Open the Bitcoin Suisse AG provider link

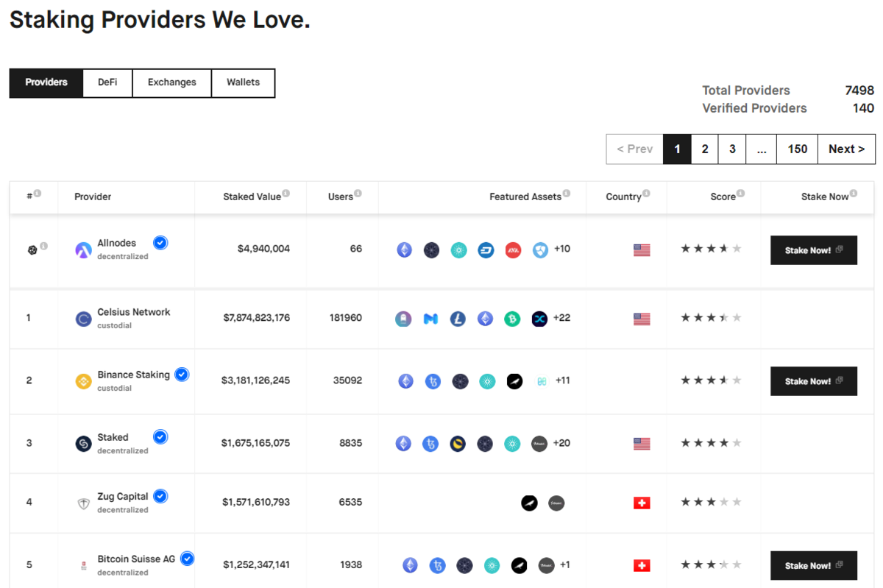point(136,559)
